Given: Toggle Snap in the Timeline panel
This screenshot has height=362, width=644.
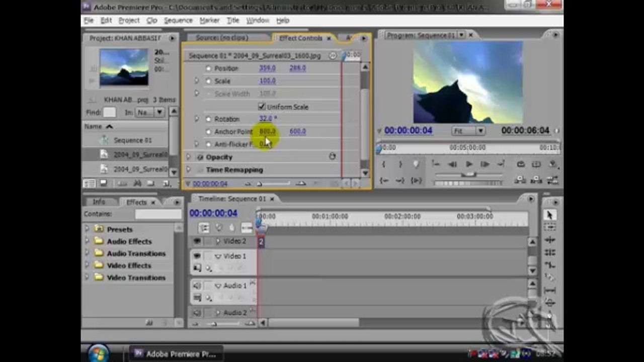Looking at the screenshot, I should pyautogui.click(x=204, y=228).
